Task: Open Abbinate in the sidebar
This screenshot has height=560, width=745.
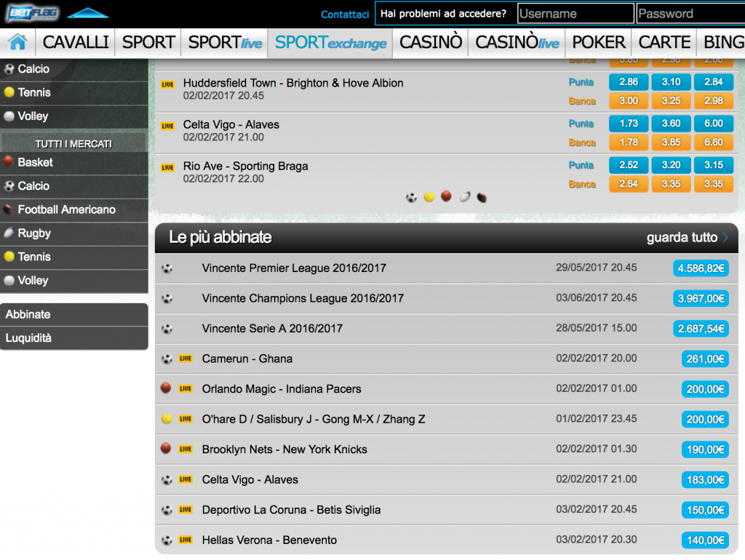Action: pos(74,314)
